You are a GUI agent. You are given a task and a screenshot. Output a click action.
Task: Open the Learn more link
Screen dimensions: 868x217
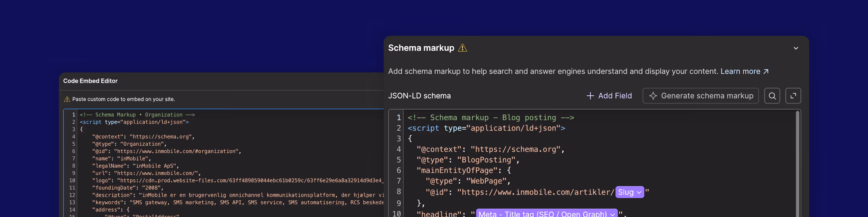pos(744,72)
